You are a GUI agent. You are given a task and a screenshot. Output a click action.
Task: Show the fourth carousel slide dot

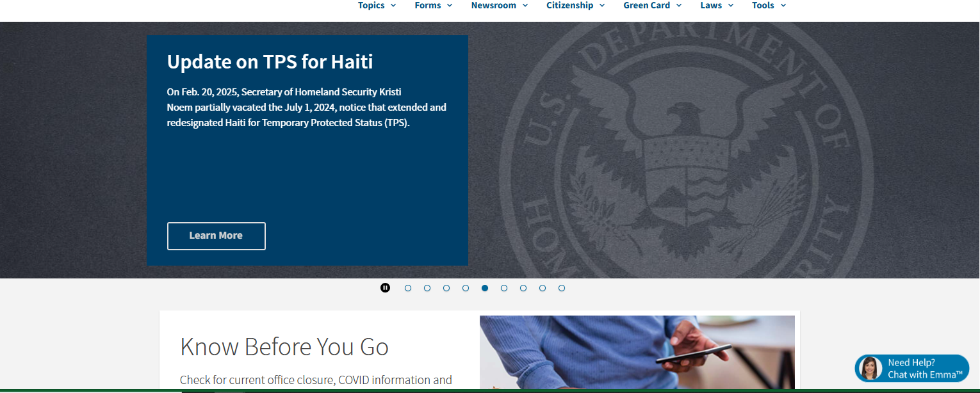tap(466, 288)
